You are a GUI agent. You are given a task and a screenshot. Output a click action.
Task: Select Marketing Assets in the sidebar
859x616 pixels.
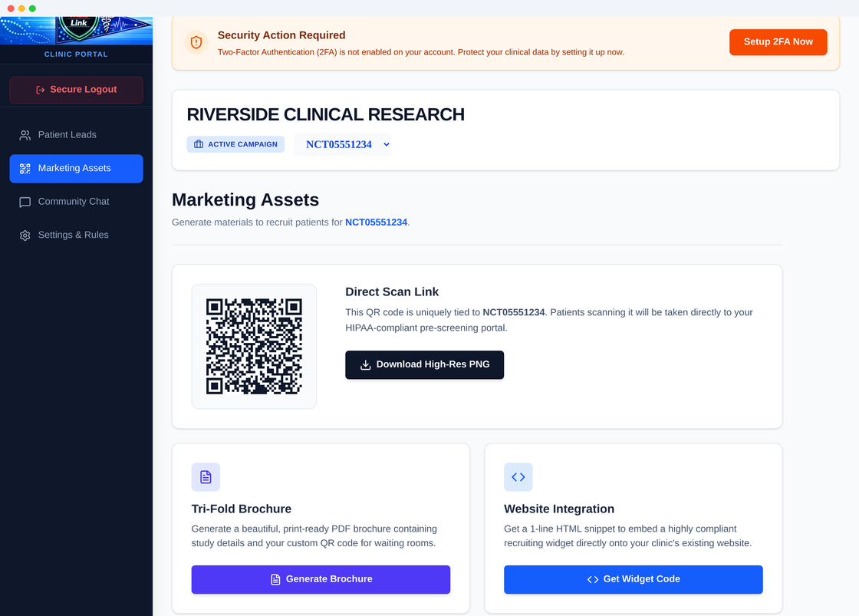[x=76, y=168]
